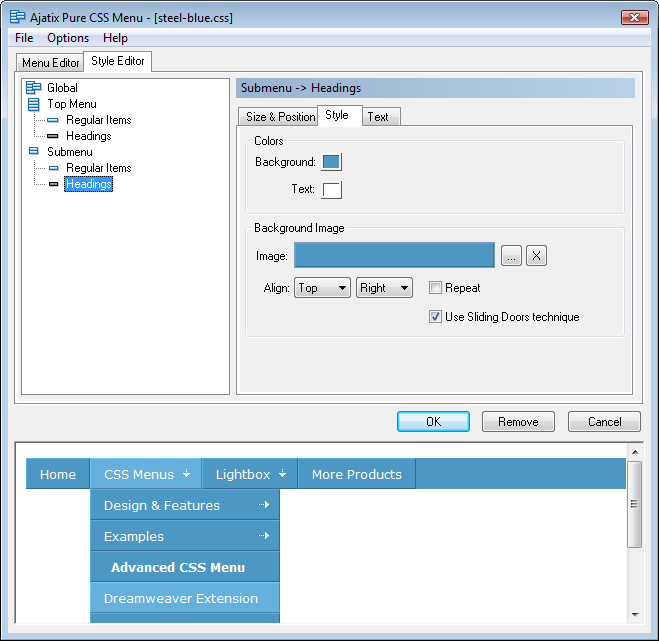The width and height of the screenshot is (659, 641).
Task: Uncheck Use Sliding Doors technique
Action: click(x=435, y=317)
